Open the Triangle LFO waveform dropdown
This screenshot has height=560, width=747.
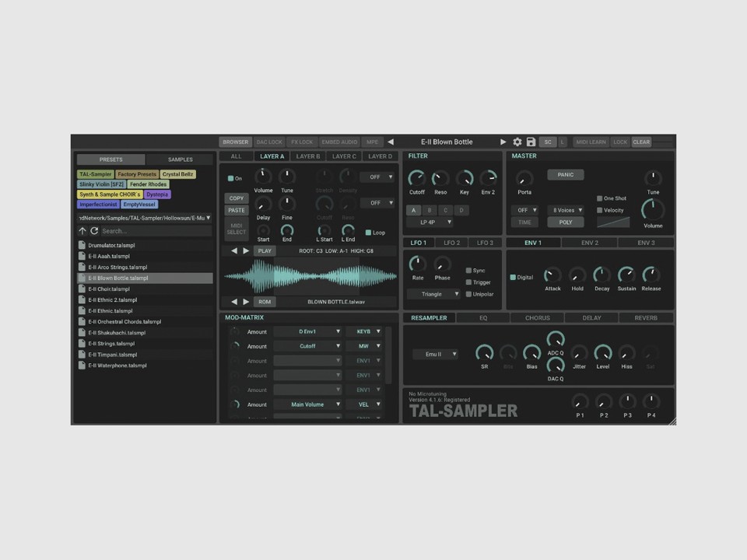[x=434, y=294]
